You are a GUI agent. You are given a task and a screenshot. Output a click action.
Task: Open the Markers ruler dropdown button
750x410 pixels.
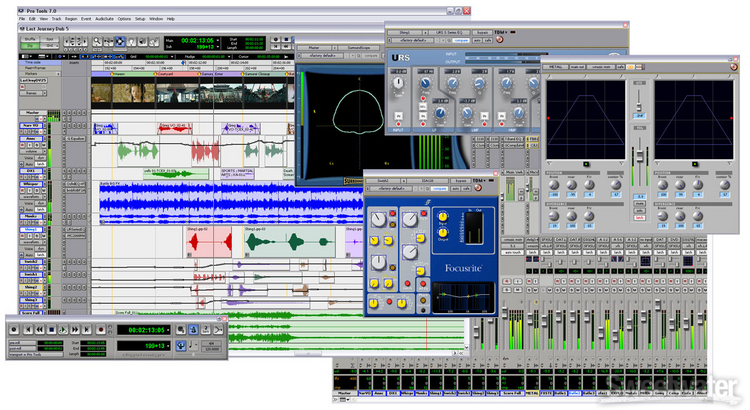click(58, 74)
